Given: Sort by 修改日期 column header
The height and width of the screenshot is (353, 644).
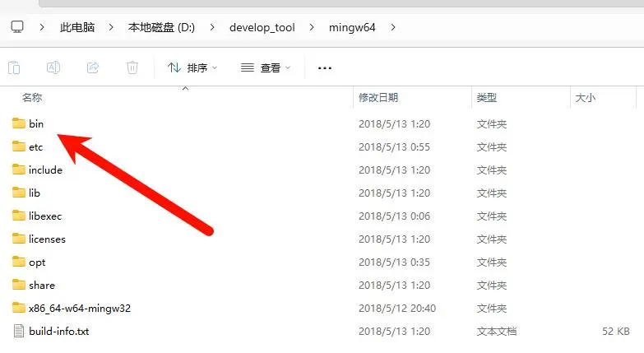Looking at the screenshot, I should (x=378, y=98).
